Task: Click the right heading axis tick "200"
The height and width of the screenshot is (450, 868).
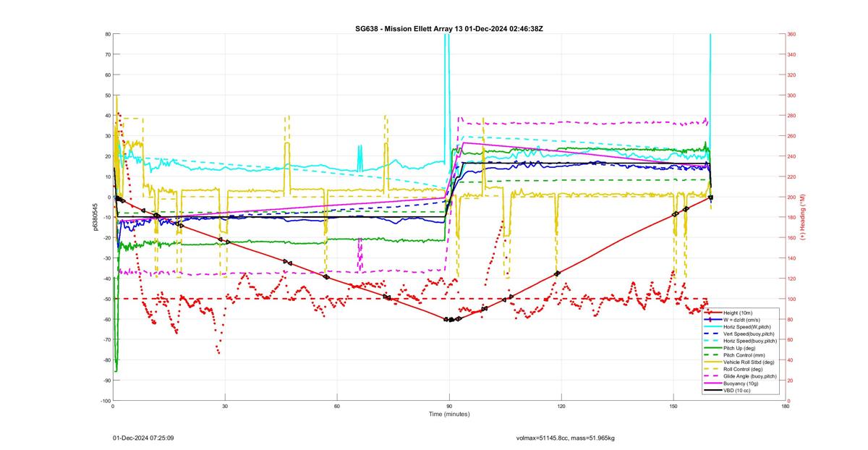Action: [793, 197]
